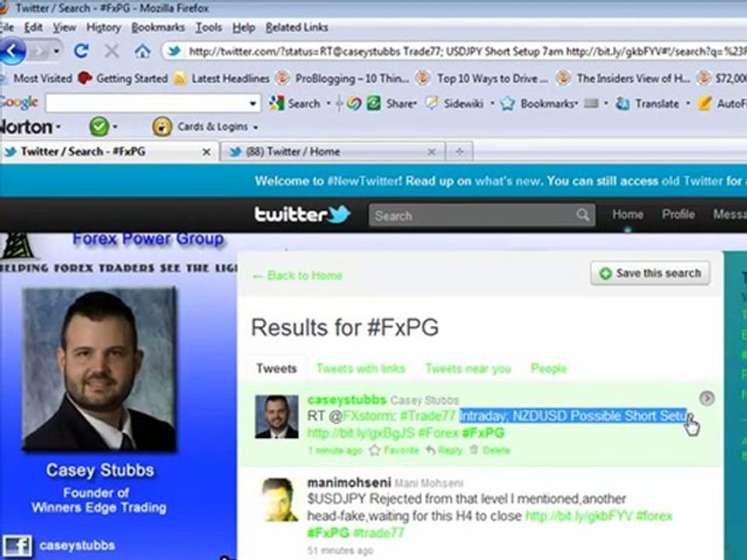Click the Twitter bird icon in the address bar
This screenshot has height=560, width=747.
tap(174, 51)
